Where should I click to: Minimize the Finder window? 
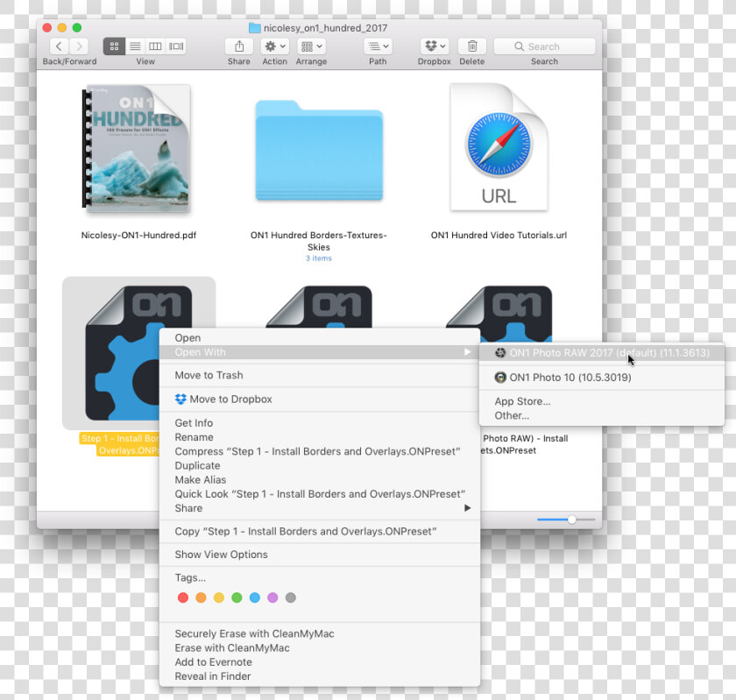(62, 28)
